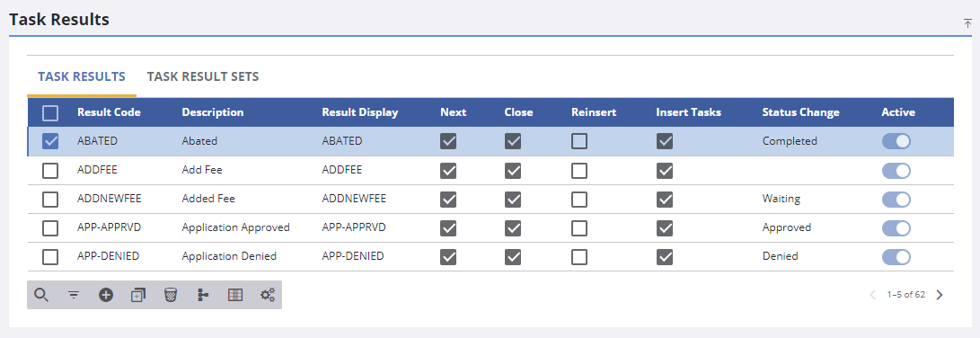Image resolution: width=980 pixels, height=338 pixels.
Task: Toggle Active switch for ADDNEWFEE
Action: pos(896,199)
